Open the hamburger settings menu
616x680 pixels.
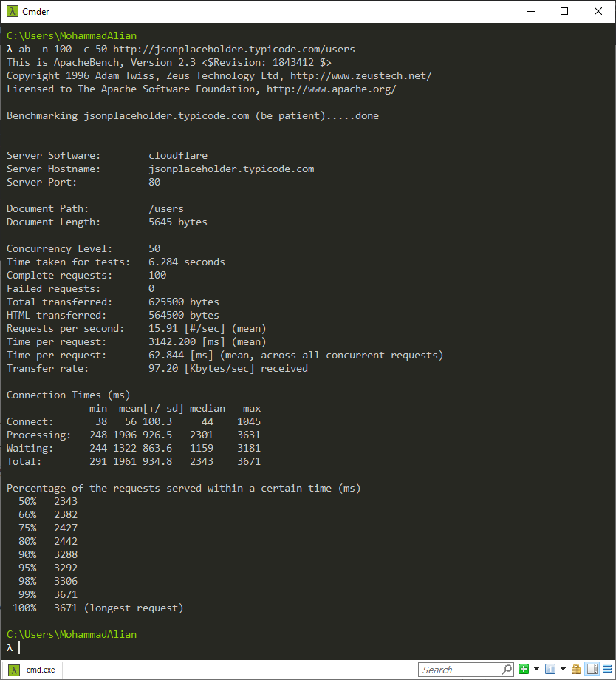(x=606, y=670)
